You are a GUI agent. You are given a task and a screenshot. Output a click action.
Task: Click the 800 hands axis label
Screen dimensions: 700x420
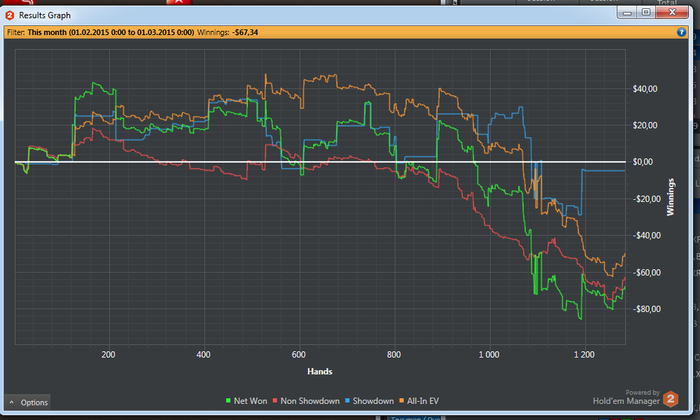tap(394, 354)
